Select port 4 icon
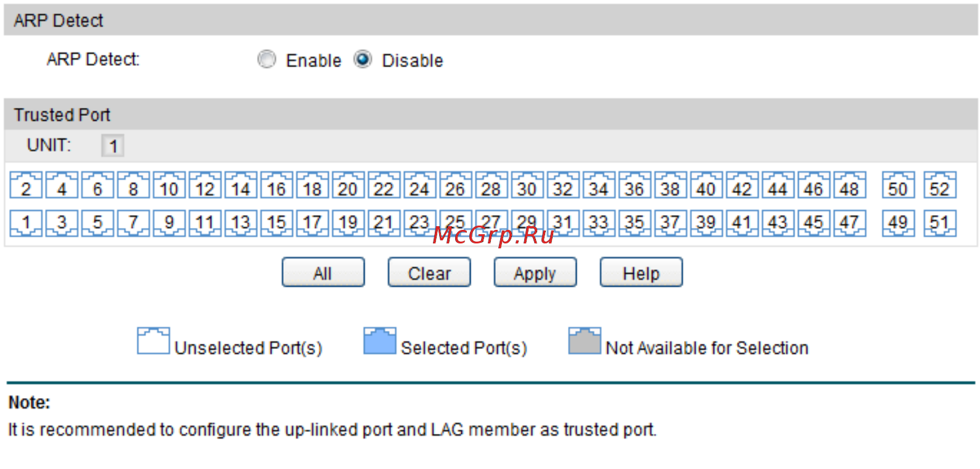The height and width of the screenshot is (469, 980). coord(62,186)
